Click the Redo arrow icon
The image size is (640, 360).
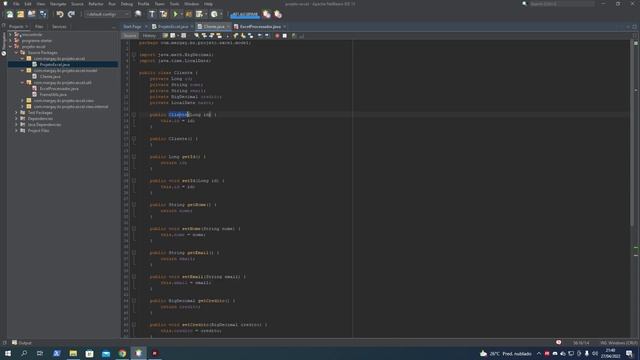[x=71, y=14]
